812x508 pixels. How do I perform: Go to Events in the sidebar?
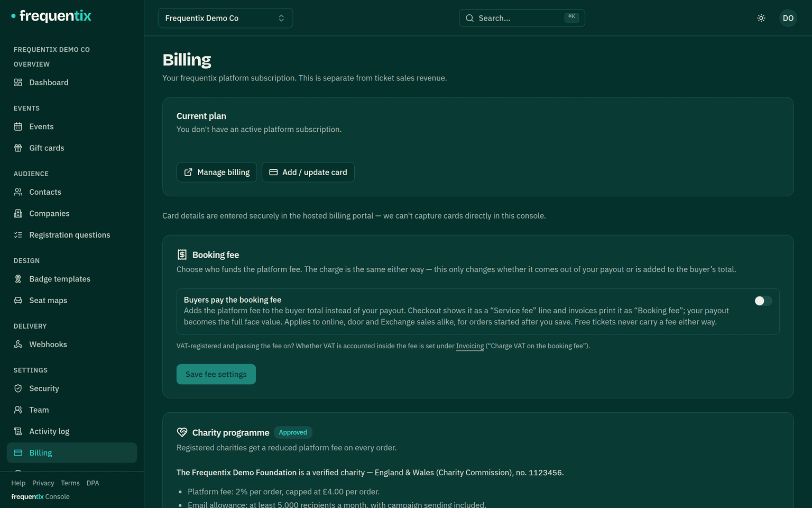tap(72, 126)
